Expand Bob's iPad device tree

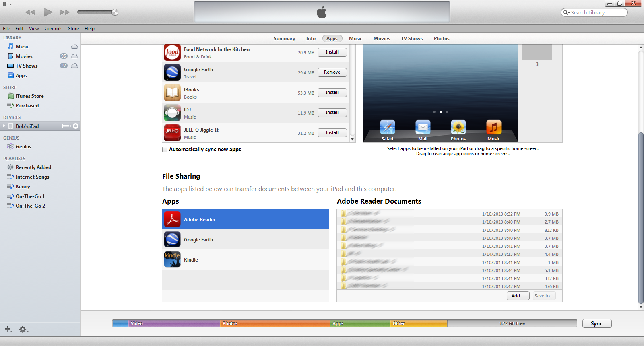4,126
